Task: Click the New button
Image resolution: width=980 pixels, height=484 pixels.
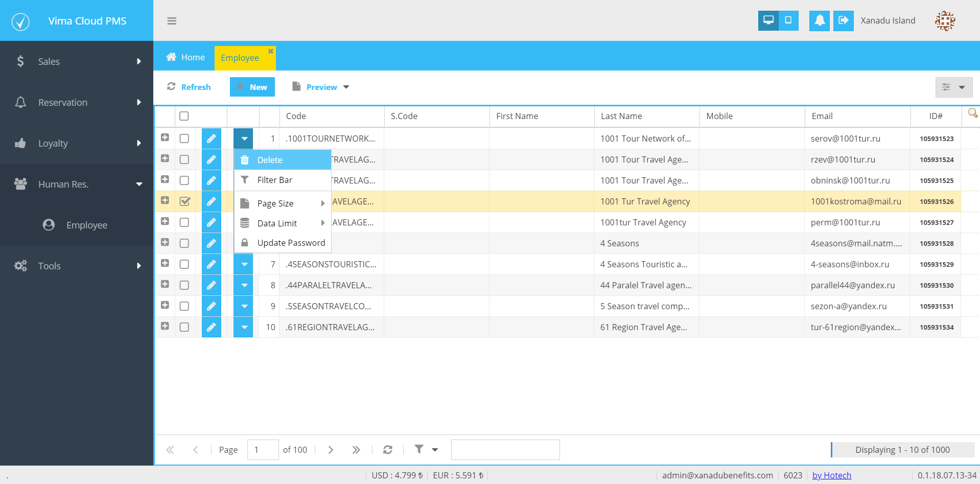Action: click(x=252, y=87)
